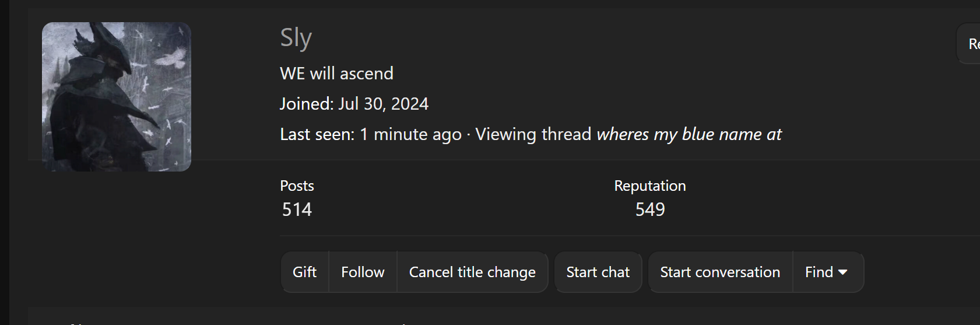980x325 pixels.
Task: Open the 549 reputation count
Action: tap(649, 209)
